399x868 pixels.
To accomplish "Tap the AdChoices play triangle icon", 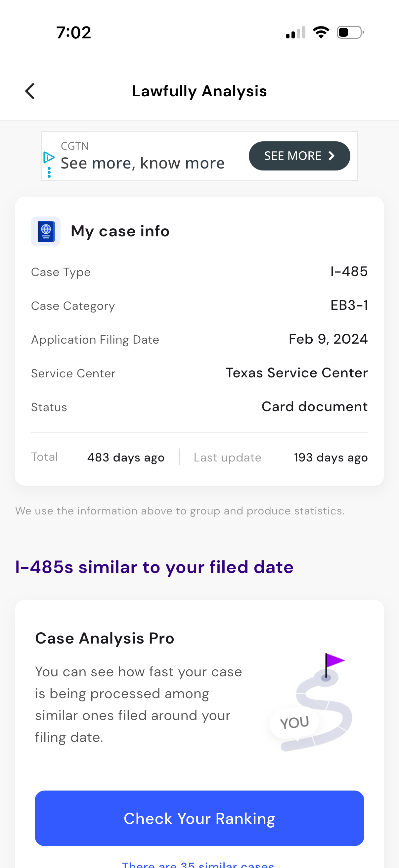I will tap(49, 157).
